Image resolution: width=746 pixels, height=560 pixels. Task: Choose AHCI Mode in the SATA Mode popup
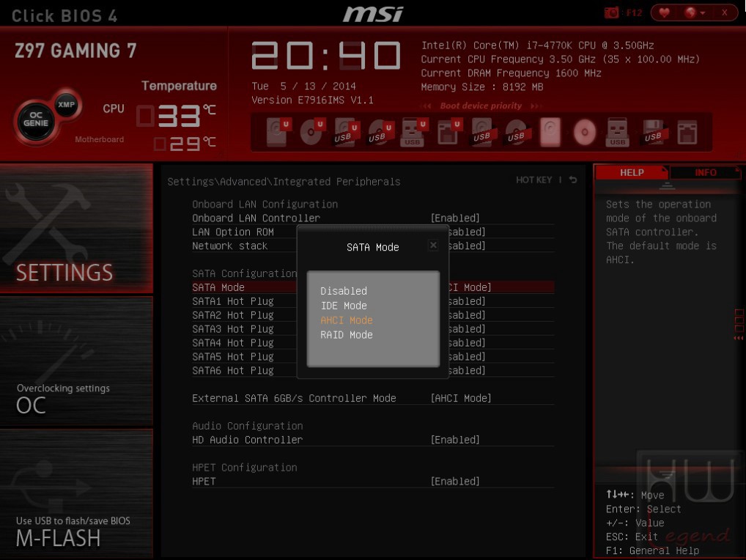point(347,320)
